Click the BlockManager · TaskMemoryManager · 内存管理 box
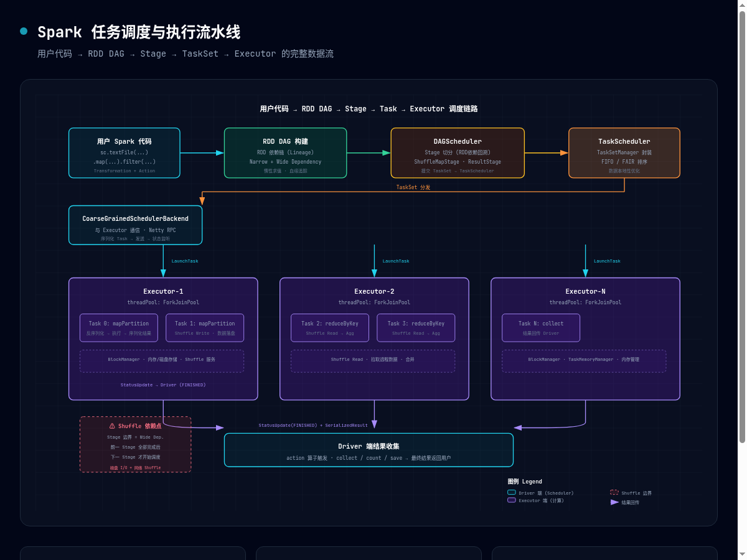Viewport: 747px width, 560px height. 584,361
